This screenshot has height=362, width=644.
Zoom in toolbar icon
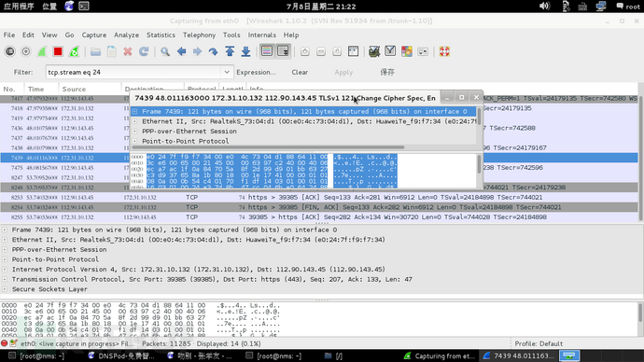pos(305,51)
